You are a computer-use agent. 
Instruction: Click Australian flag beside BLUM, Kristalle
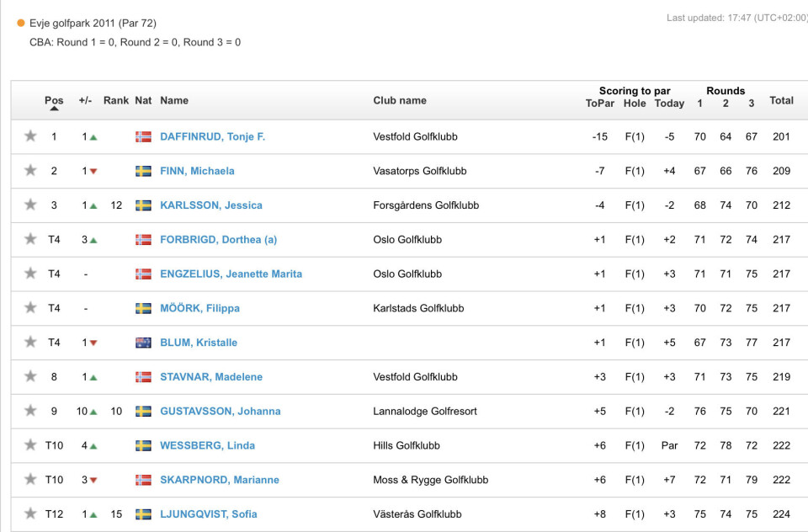143,343
